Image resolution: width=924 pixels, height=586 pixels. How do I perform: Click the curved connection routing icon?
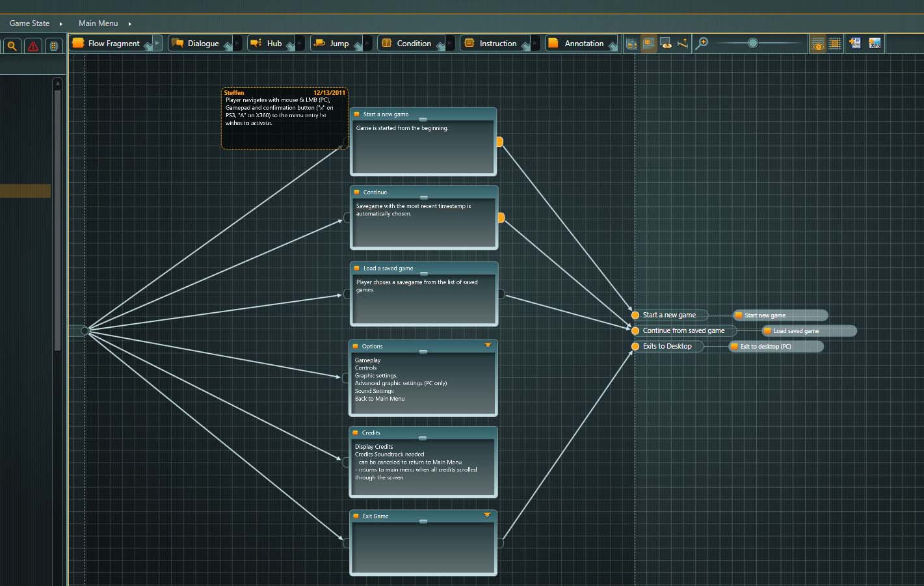click(683, 44)
